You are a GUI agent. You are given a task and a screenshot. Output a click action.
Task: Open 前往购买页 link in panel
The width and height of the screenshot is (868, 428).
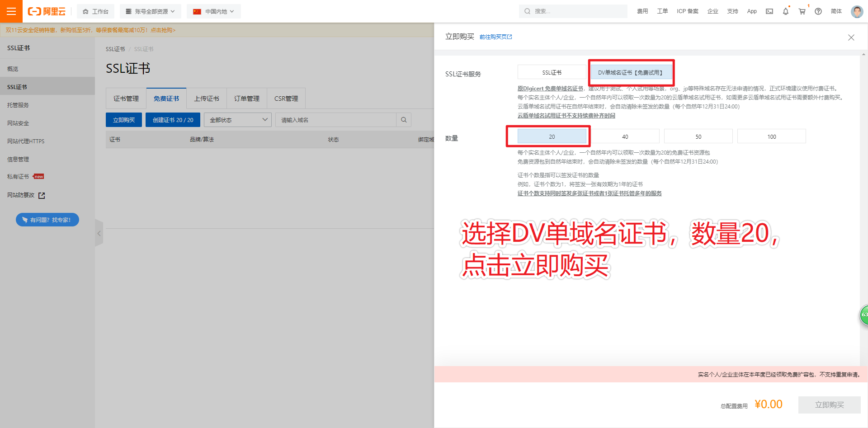496,37
